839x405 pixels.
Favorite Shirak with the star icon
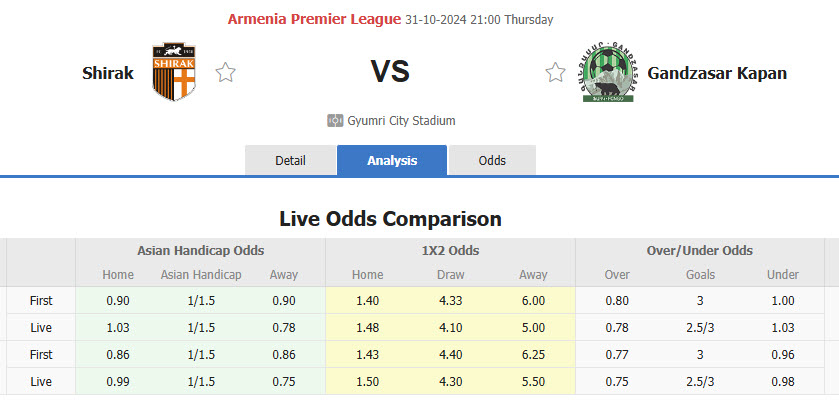point(226,73)
